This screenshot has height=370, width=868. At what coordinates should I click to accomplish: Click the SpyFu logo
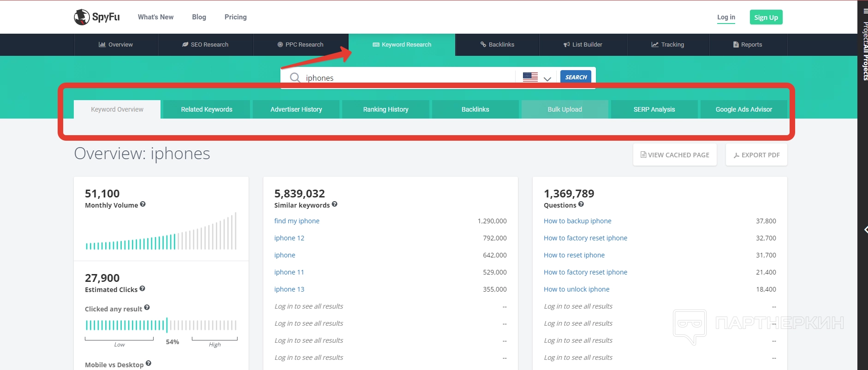[x=97, y=17]
